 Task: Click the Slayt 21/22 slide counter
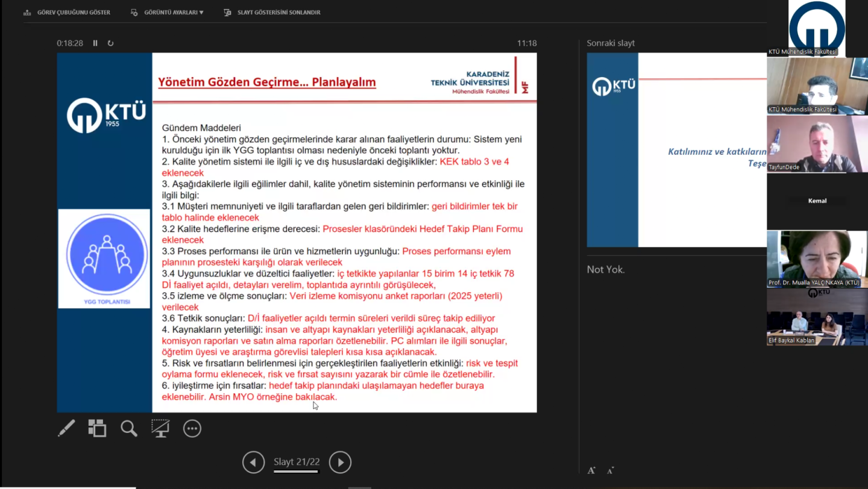click(297, 462)
